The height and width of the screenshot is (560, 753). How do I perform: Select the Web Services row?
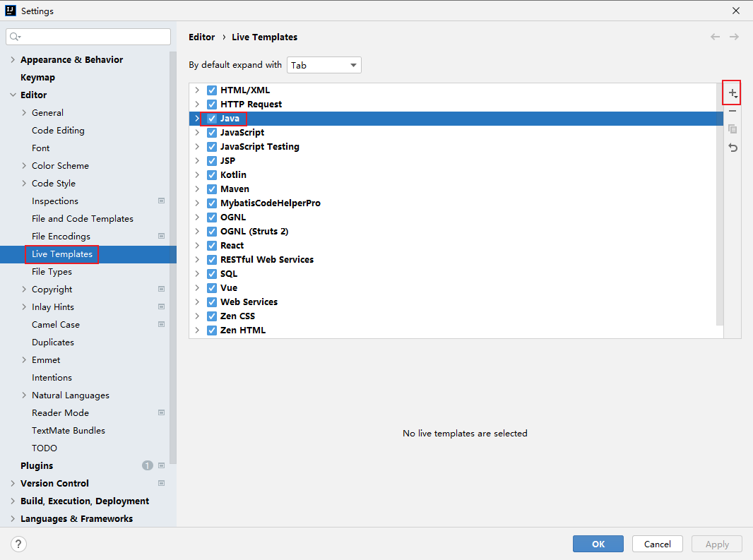[456, 302]
